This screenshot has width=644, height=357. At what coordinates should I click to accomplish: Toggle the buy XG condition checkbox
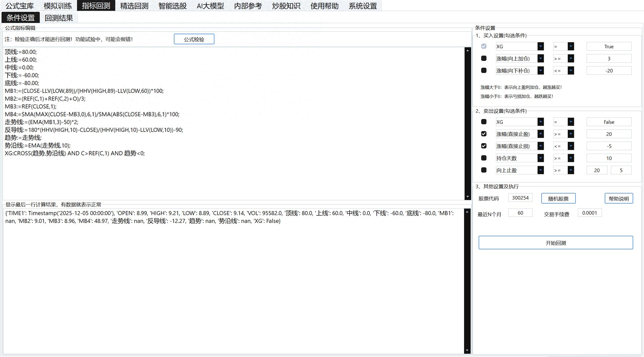point(484,46)
